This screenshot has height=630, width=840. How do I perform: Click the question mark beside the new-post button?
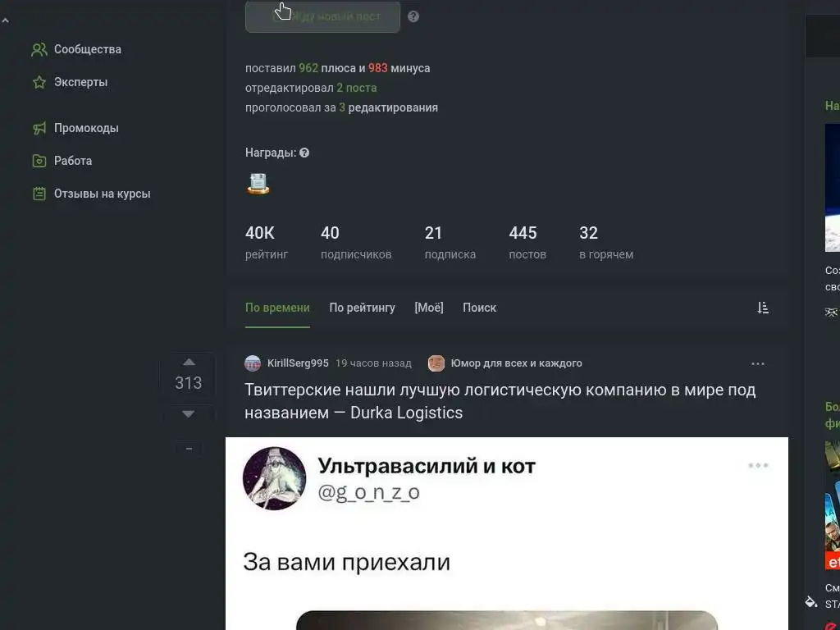pos(413,16)
